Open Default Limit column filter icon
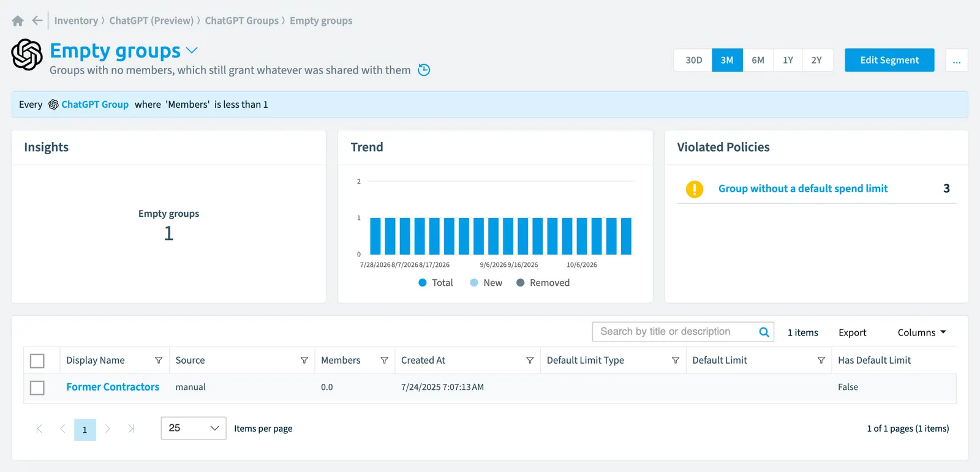This screenshot has width=980, height=472. point(821,361)
